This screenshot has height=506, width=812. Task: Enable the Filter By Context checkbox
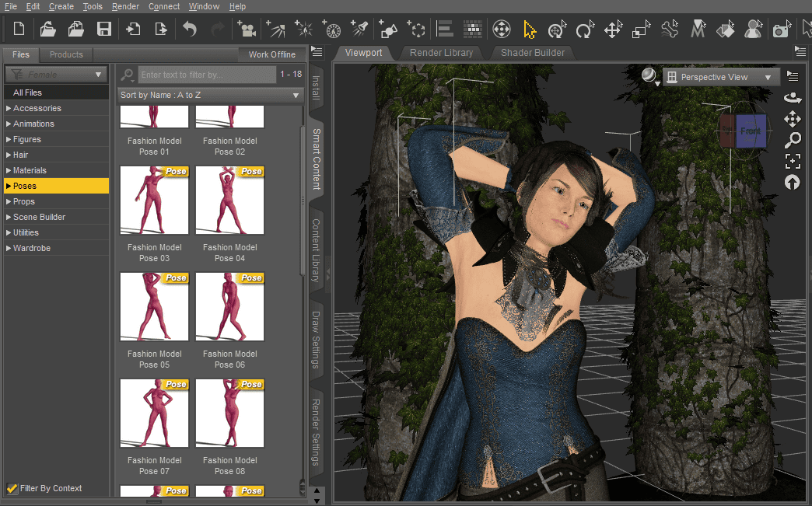point(12,488)
